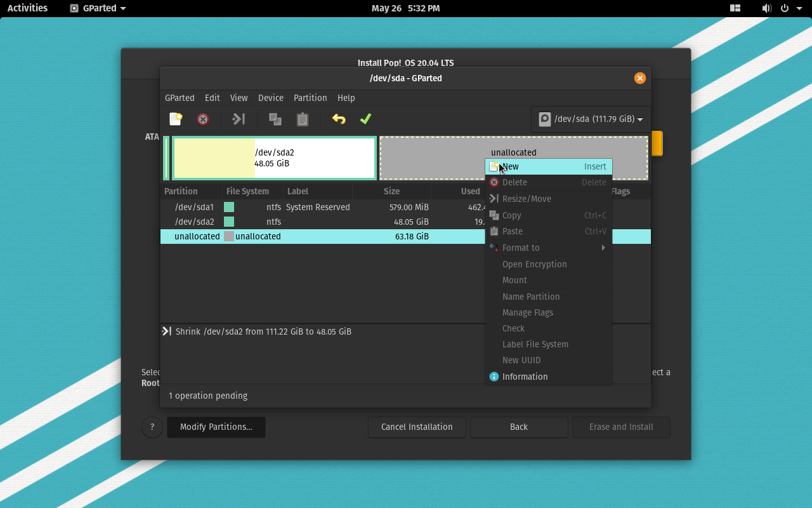Click the Back button
This screenshot has width=812, height=508.
click(x=518, y=427)
